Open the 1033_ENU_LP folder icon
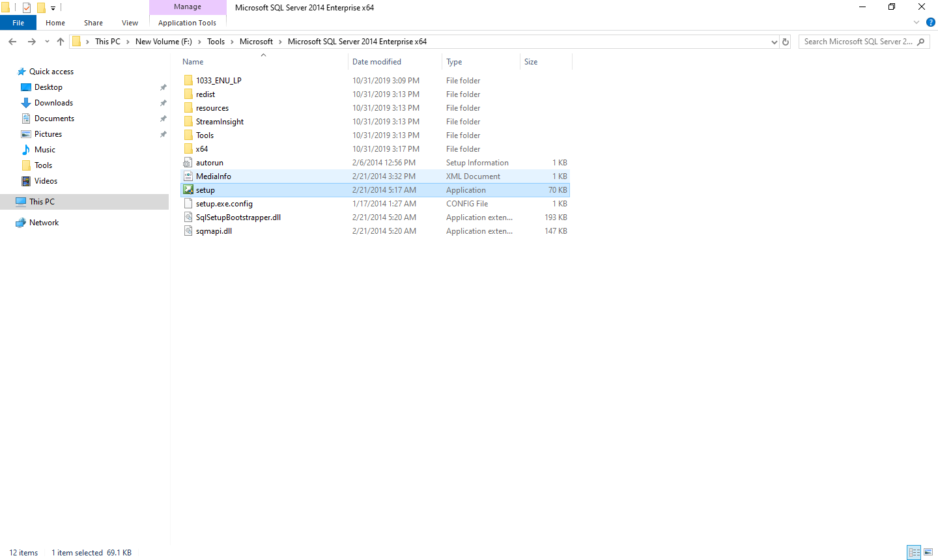This screenshot has height=560, width=938. tap(188, 81)
